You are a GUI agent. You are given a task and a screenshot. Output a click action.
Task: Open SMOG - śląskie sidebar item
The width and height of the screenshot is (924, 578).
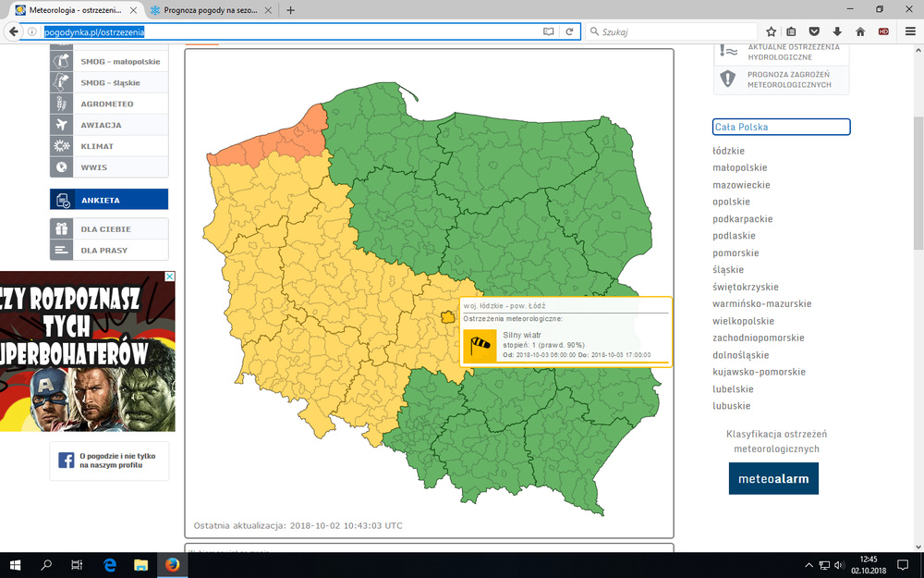point(109,82)
